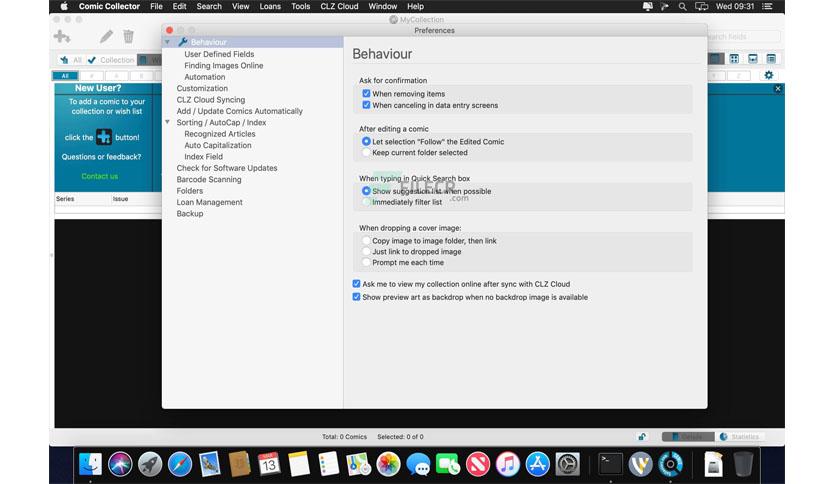Click the pencil Edit icon in main toolbar
836x484 pixels.
(106, 36)
